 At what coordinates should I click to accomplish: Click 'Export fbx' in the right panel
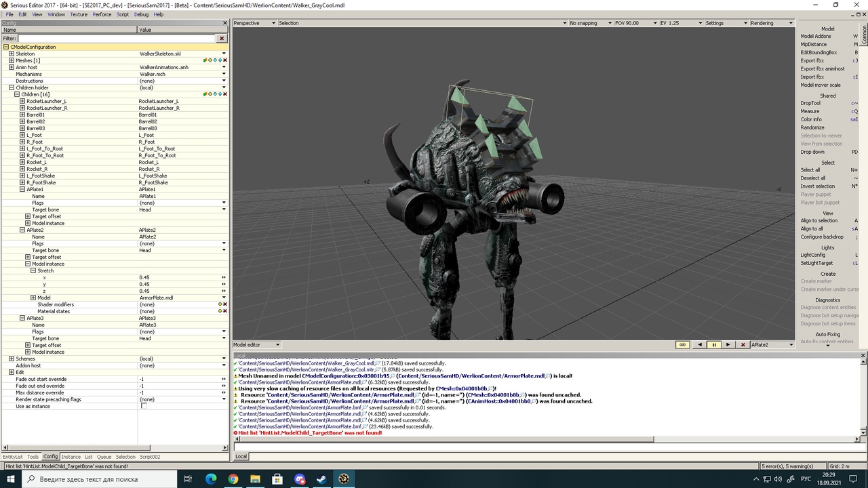click(x=812, y=60)
